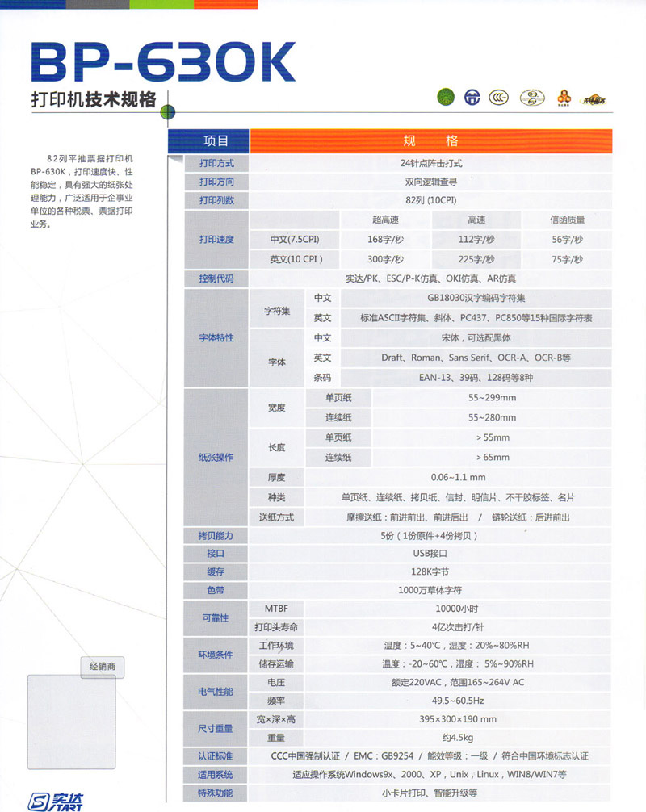Click the '55~280mm' width value
The width and height of the screenshot is (646, 812).
coord(492,417)
